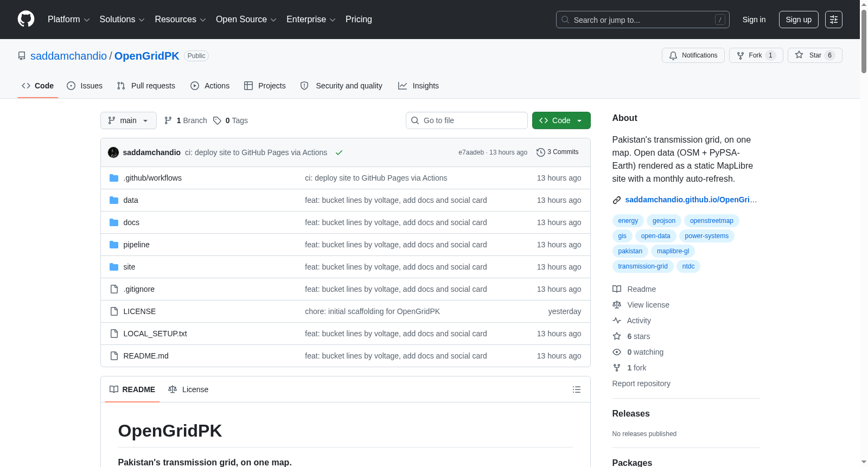Viewport: 868px width, 467px height.
Task: Click the fork icon beside 1 fork
Action: click(x=617, y=368)
